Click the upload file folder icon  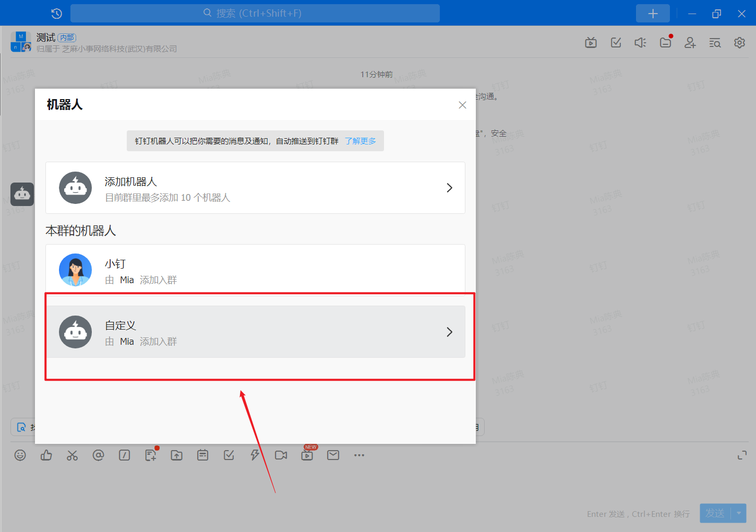click(177, 455)
